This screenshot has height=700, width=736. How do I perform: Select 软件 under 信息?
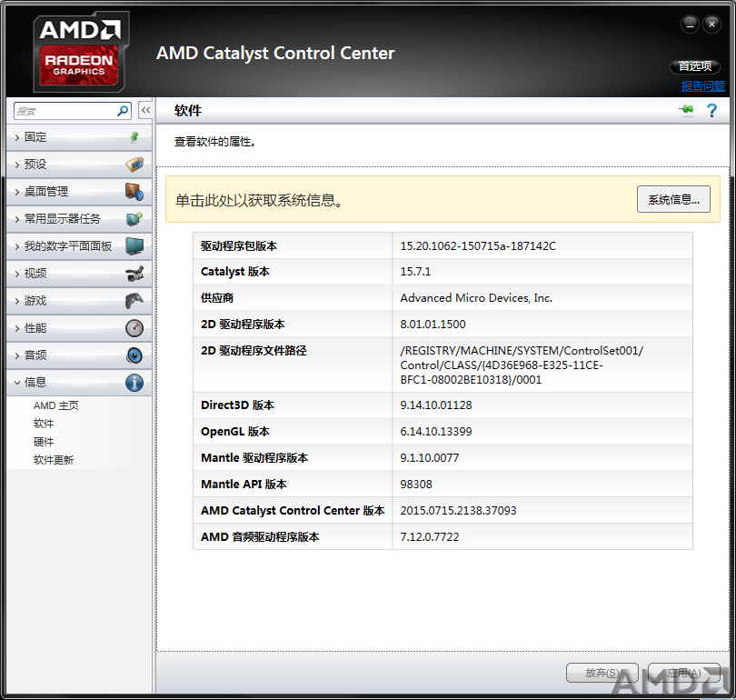pyautogui.click(x=44, y=424)
